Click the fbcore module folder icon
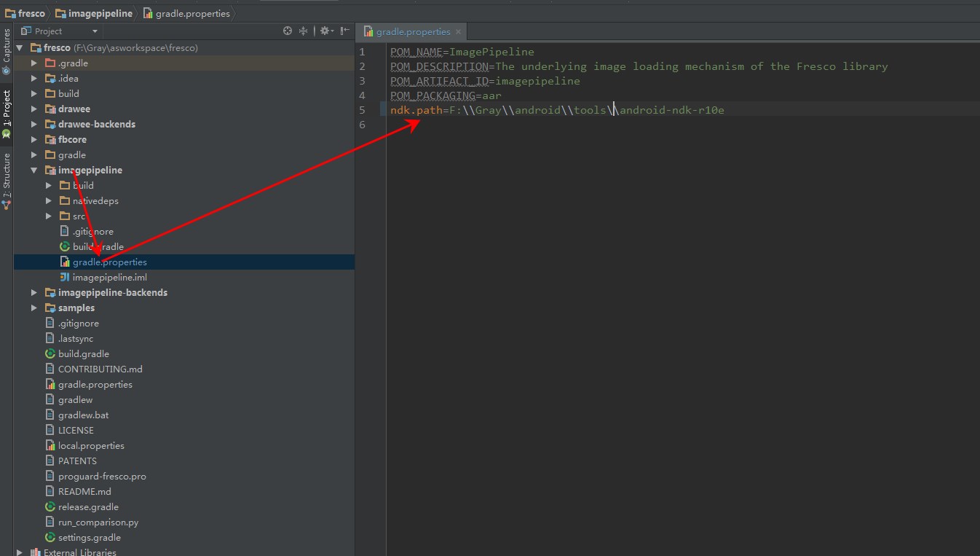Screen dimensions: 980x556 pos(50,140)
